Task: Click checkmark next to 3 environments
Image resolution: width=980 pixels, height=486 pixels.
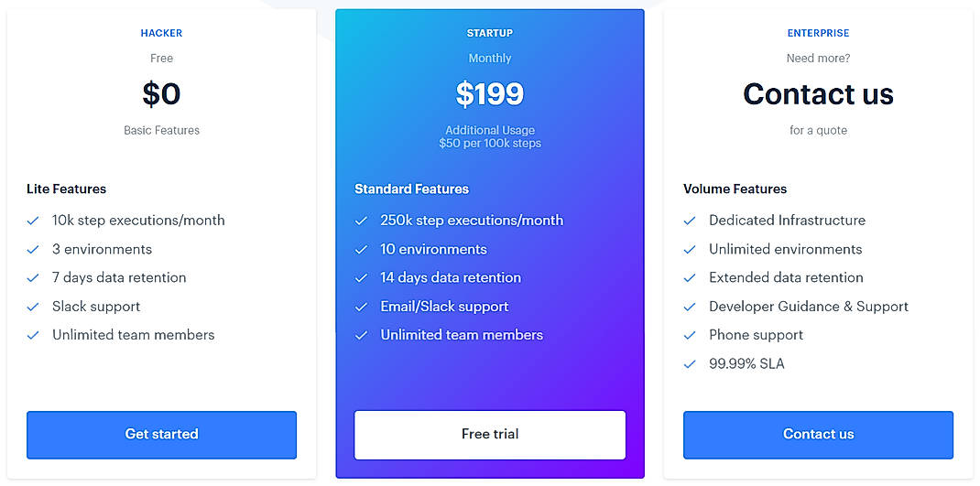Action: click(33, 250)
